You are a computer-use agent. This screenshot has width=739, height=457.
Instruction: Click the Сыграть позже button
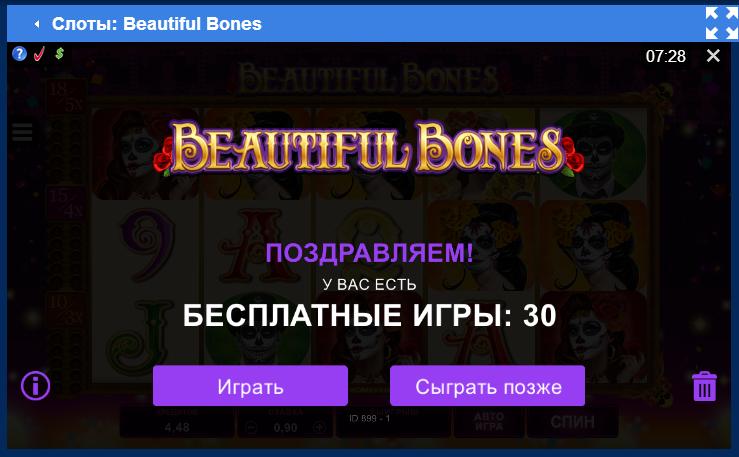(x=487, y=386)
